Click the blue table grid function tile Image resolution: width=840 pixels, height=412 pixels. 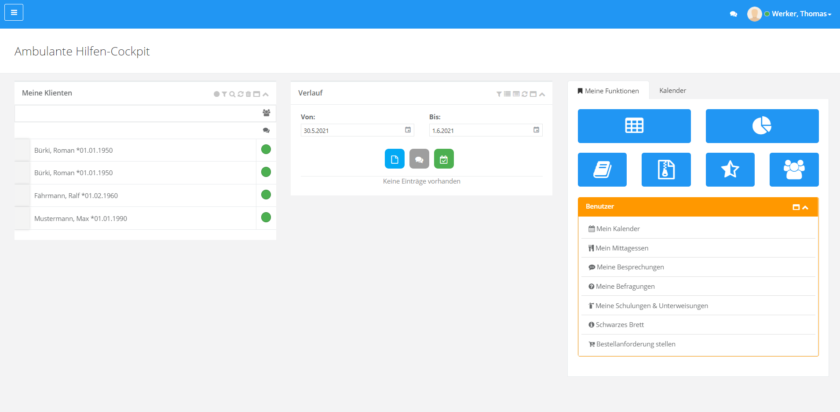pos(634,126)
